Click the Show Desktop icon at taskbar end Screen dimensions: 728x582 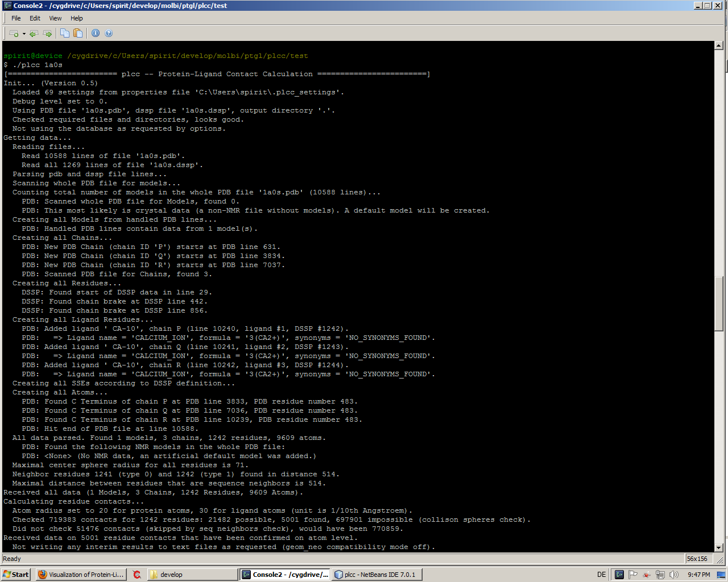[x=722, y=575]
